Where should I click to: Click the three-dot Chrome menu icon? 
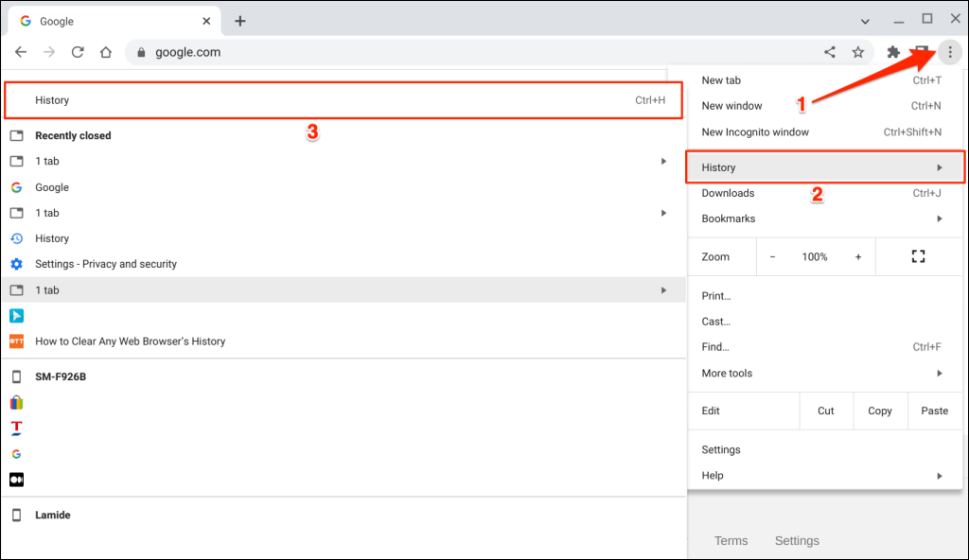[950, 52]
